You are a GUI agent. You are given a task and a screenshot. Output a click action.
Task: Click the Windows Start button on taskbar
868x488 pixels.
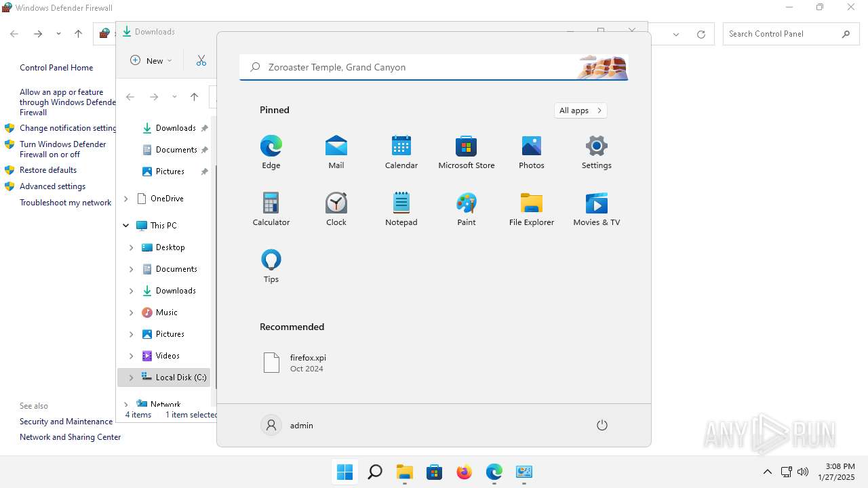pos(344,472)
